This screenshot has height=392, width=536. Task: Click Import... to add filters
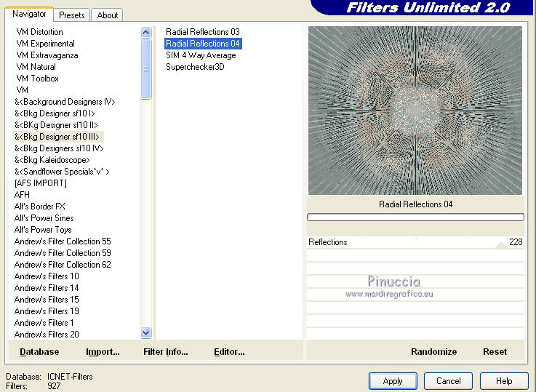pos(103,351)
